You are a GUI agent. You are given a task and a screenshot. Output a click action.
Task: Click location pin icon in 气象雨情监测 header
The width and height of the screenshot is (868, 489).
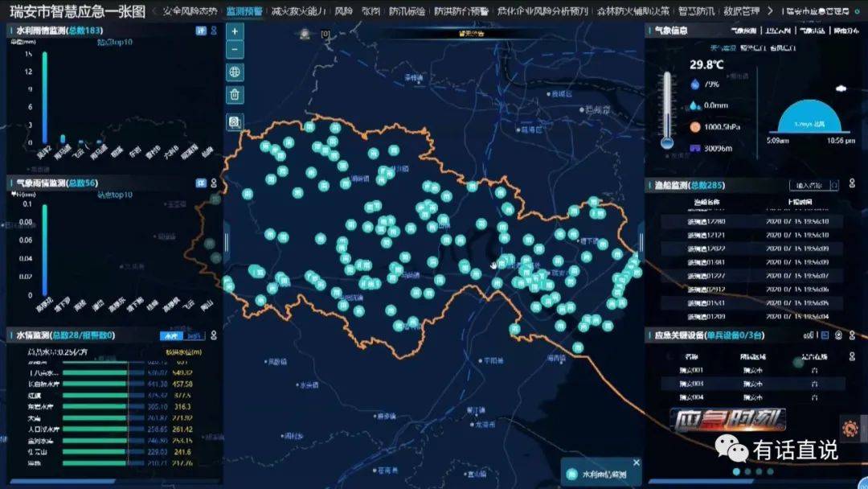214,183
